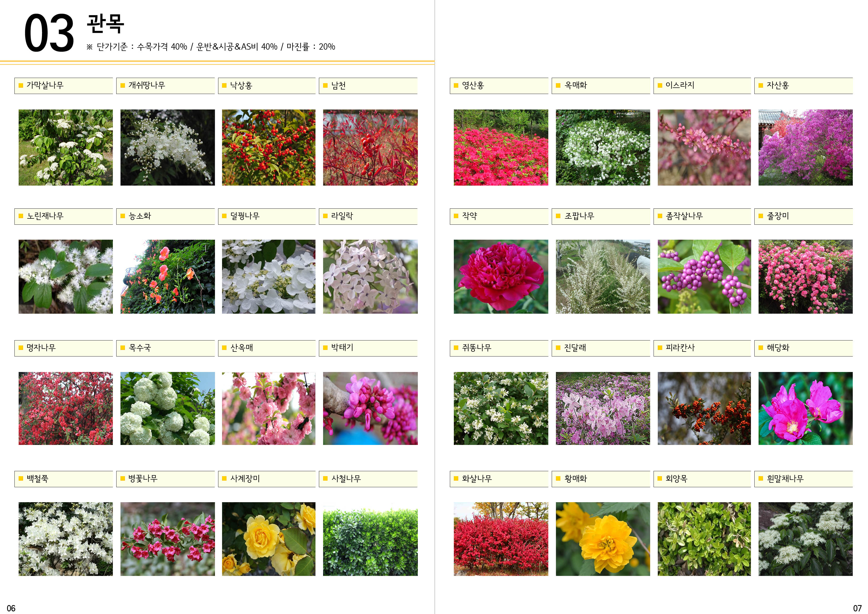Image resolution: width=868 pixels, height=614 pixels.
Task: Select the 백철쭉 label text
Action: click(x=38, y=478)
